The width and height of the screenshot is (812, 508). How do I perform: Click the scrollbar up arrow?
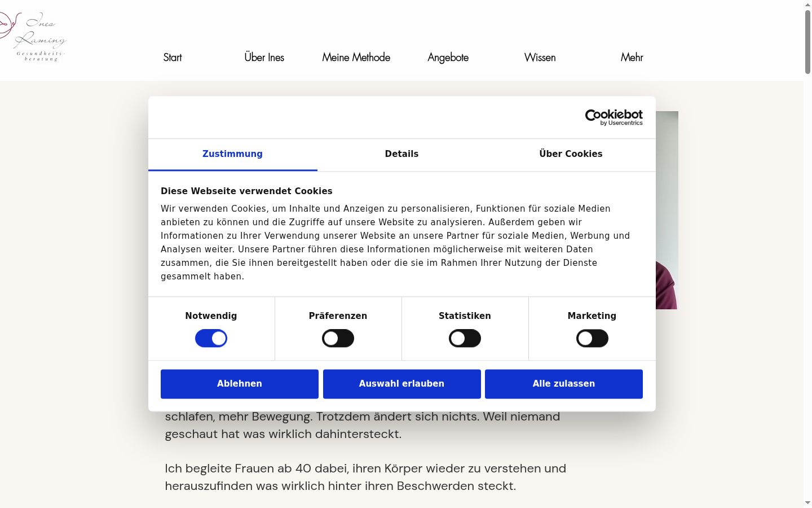(807, 5)
